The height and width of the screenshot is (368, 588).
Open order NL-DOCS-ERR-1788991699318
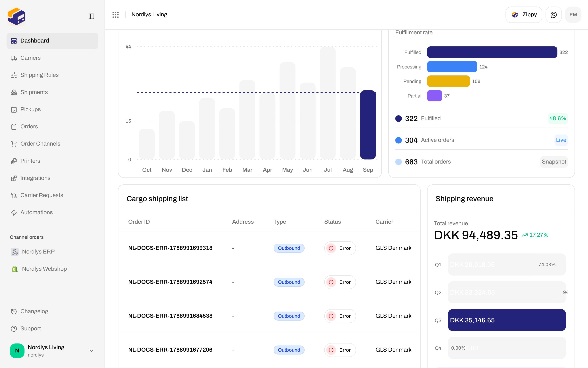click(170, 248)
